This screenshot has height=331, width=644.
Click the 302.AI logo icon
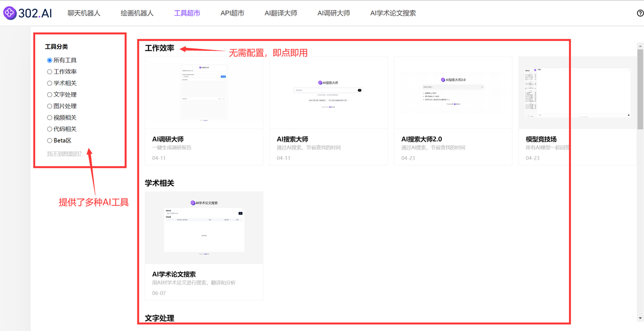(10, 13)
